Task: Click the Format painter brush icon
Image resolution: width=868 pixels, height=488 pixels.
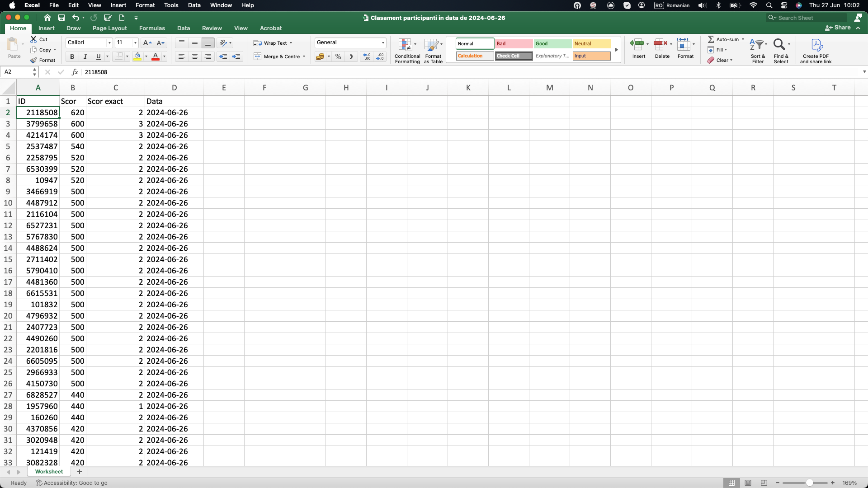Action: (x=33, y=60)
